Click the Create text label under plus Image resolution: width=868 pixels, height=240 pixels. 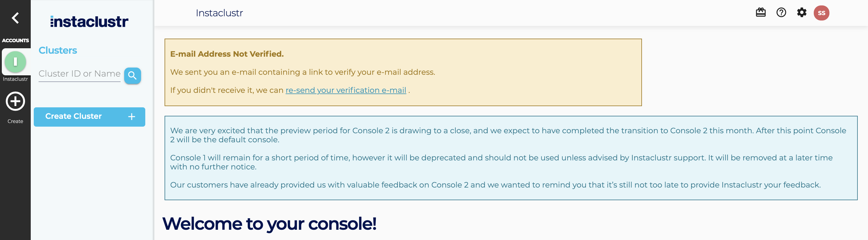(15, 121)
